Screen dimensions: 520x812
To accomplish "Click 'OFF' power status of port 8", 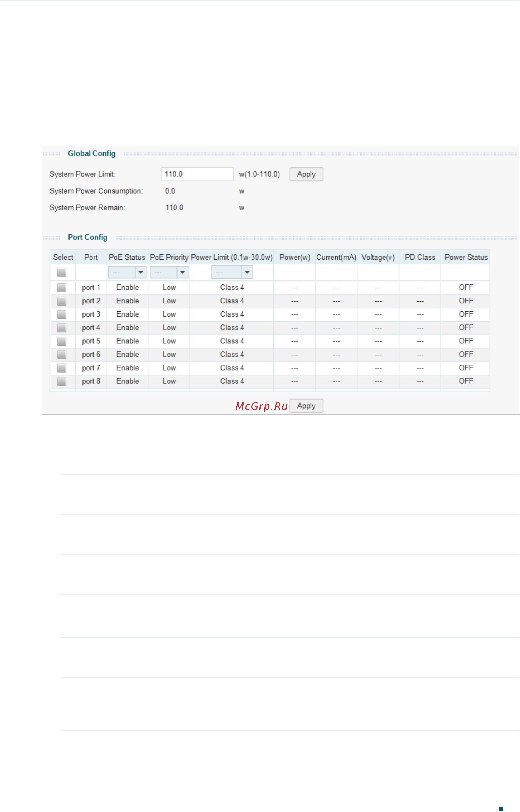I will [466, 381].
